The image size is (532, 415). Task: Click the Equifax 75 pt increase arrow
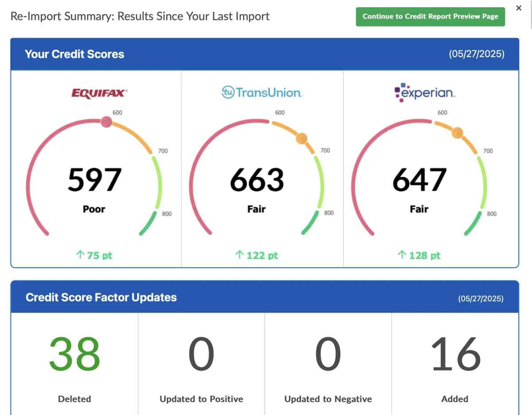click(x=80, y=255)
